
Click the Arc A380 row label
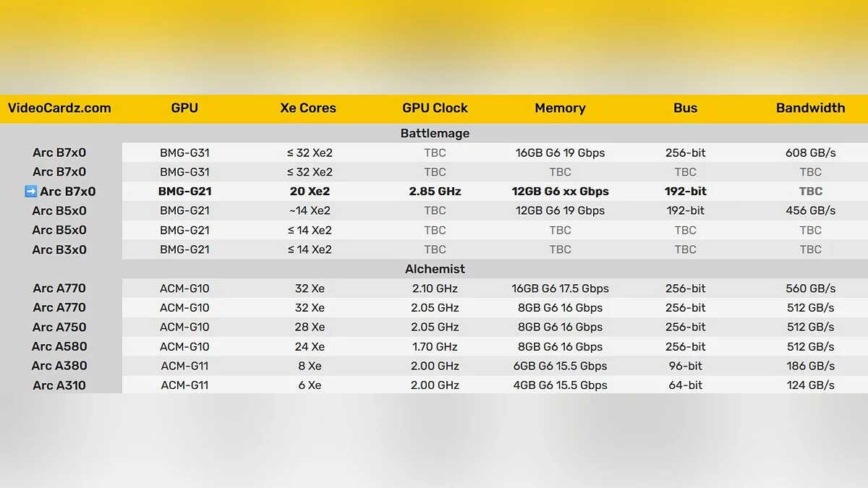[59, 366]
